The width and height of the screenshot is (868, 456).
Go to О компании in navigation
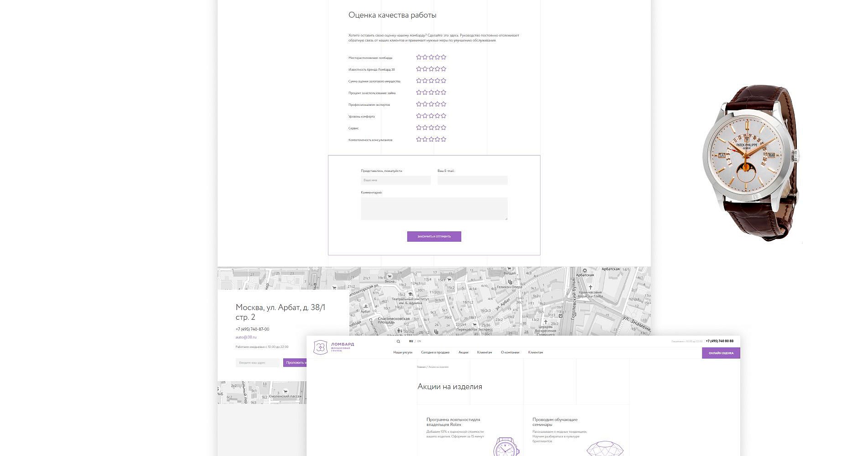[x=510, y=352]
